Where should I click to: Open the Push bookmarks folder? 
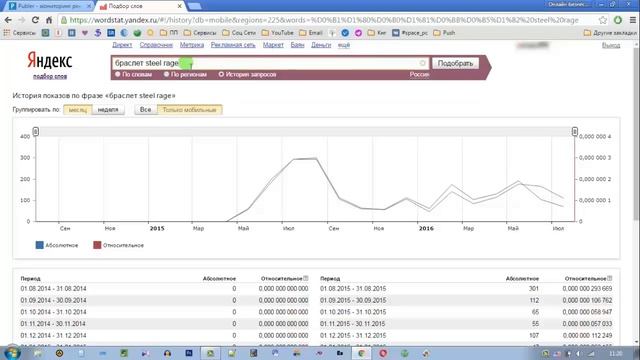444,33
